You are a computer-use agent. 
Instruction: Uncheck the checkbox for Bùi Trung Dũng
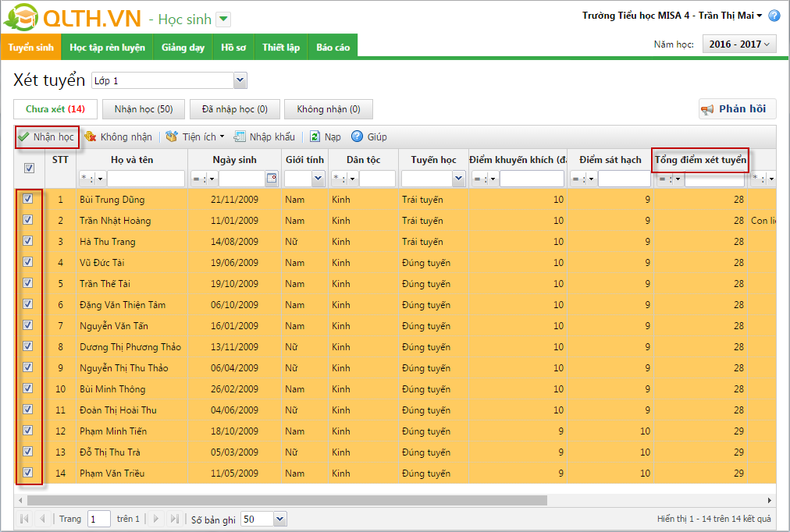coord(28,199)
